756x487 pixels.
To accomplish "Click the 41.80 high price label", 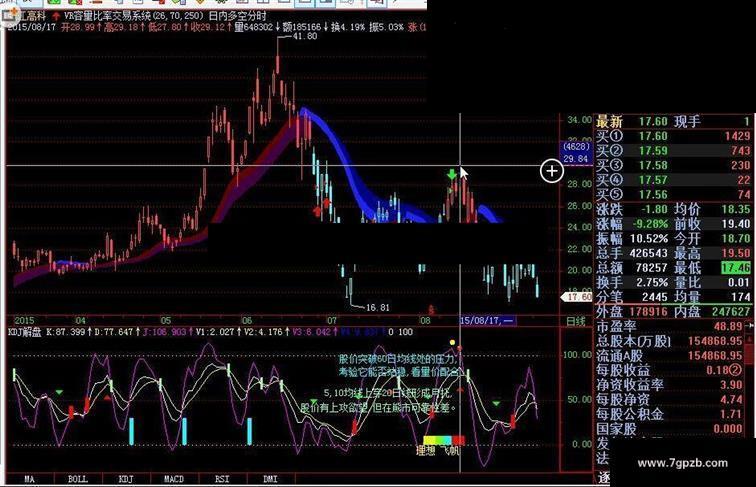I will pyautogui.click(x=305, y=36).
